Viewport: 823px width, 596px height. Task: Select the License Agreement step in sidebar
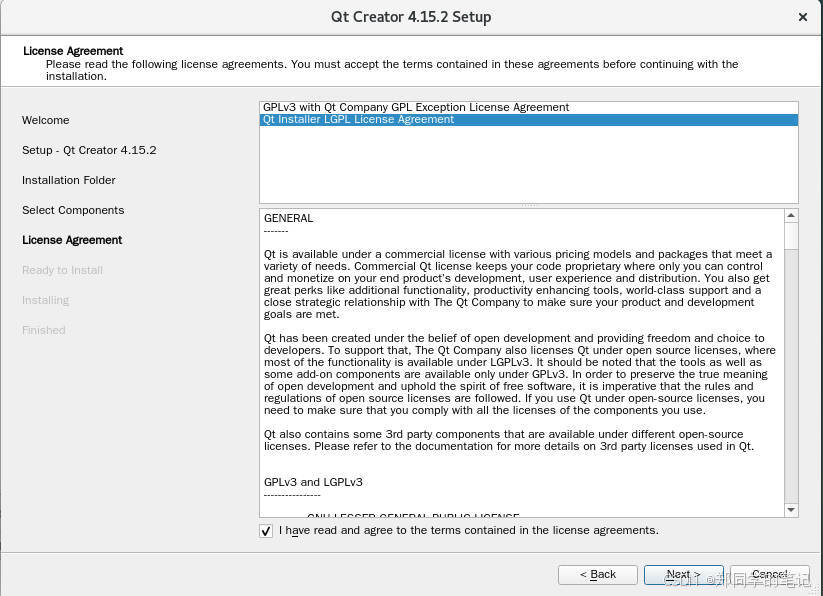click(x=72, y=240)
